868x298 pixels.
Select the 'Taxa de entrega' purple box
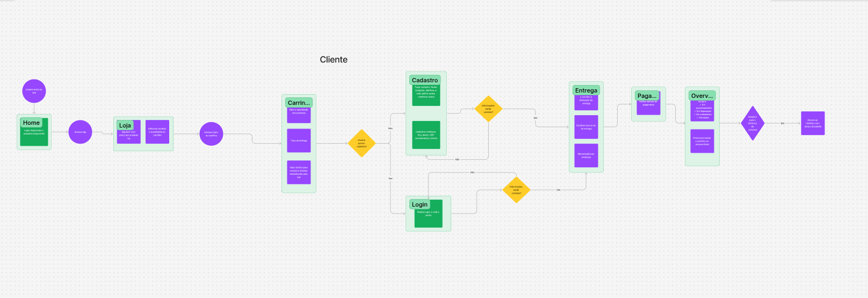(x=299, y=140)
